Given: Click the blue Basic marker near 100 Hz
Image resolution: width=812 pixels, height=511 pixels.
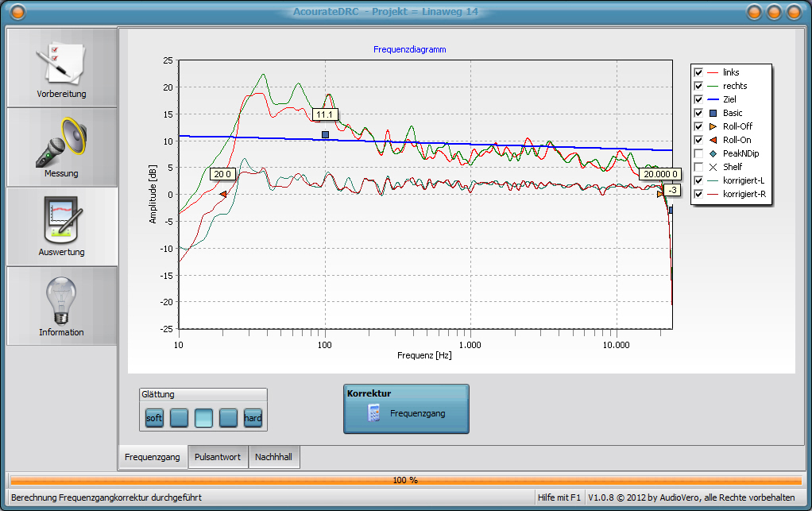Looking at the screenshot, I should point(325,135).
